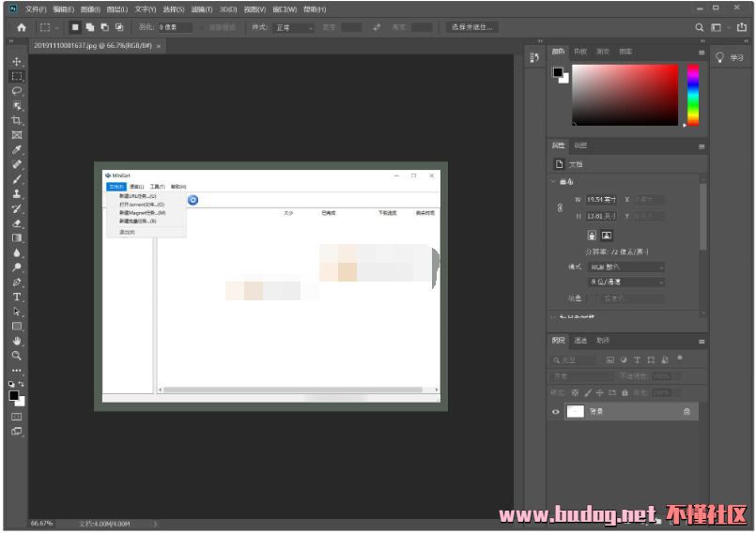756x534 pixels.
Task: Click the rainbow hue slider strip
Action: pyautogui.click(x=692, y=94)
